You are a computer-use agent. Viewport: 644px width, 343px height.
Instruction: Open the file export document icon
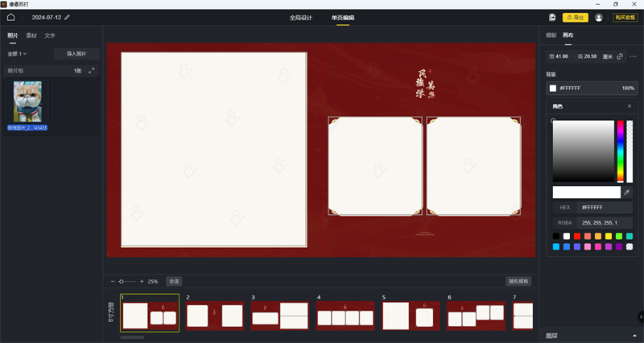pos(552,17)
